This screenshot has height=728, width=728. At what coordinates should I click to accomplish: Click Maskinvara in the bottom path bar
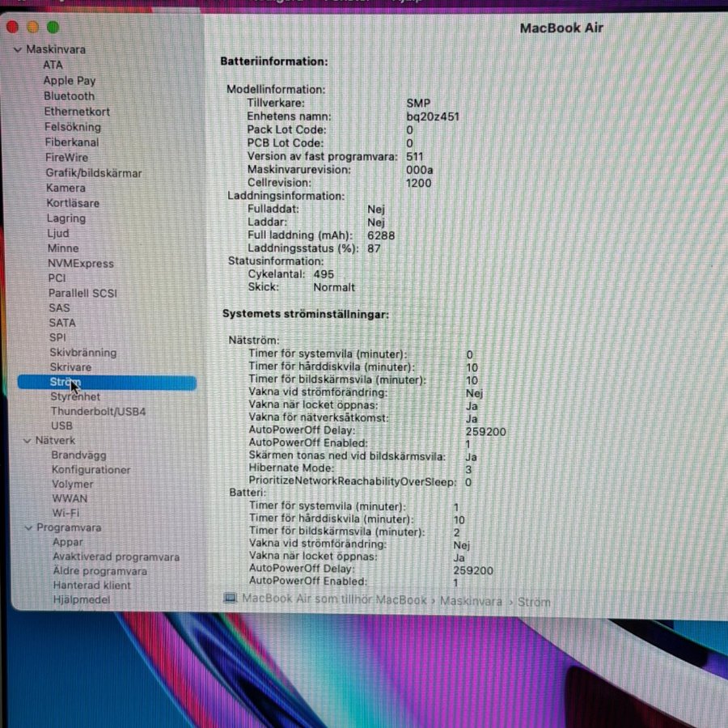470,601
